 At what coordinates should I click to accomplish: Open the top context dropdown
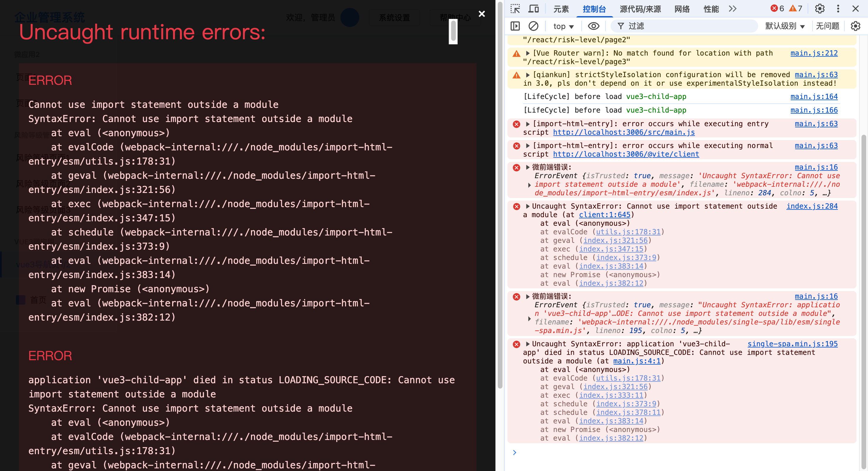click(x=563, y=26)
